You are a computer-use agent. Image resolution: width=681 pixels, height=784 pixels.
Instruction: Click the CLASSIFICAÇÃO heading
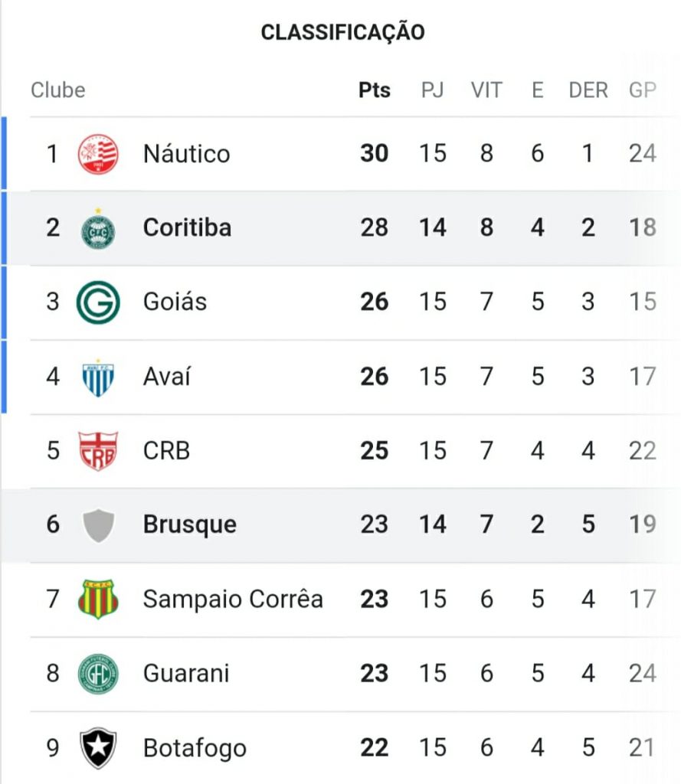342,32
